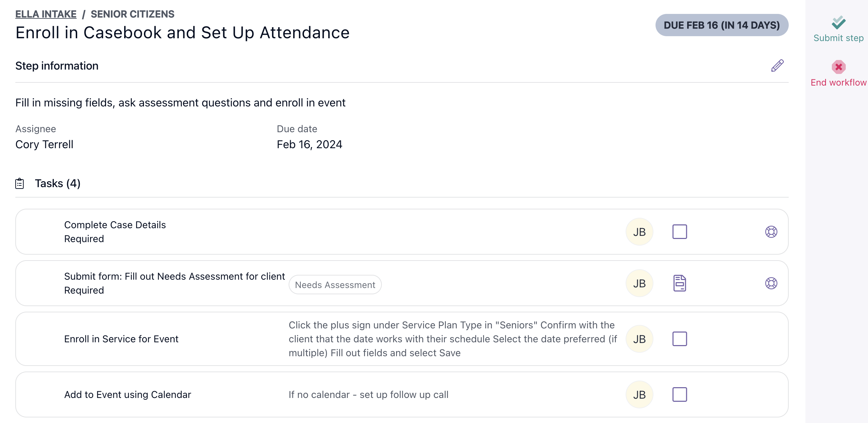Select the Needs Assessment chip
Image resolution: width=868 pixels, height=423 pixels.
coord(335,285)
